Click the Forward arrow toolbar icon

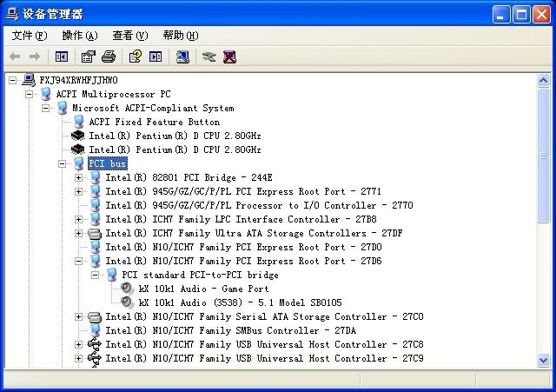point(35,56)
